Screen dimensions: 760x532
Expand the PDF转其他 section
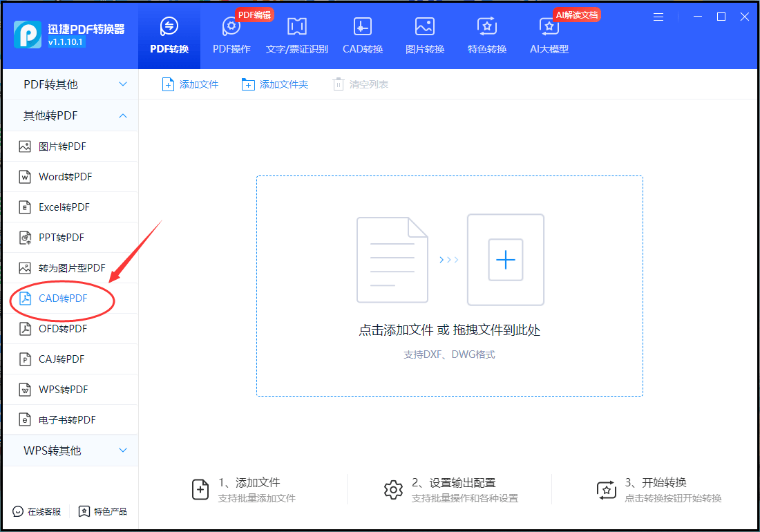click(70, 84)
